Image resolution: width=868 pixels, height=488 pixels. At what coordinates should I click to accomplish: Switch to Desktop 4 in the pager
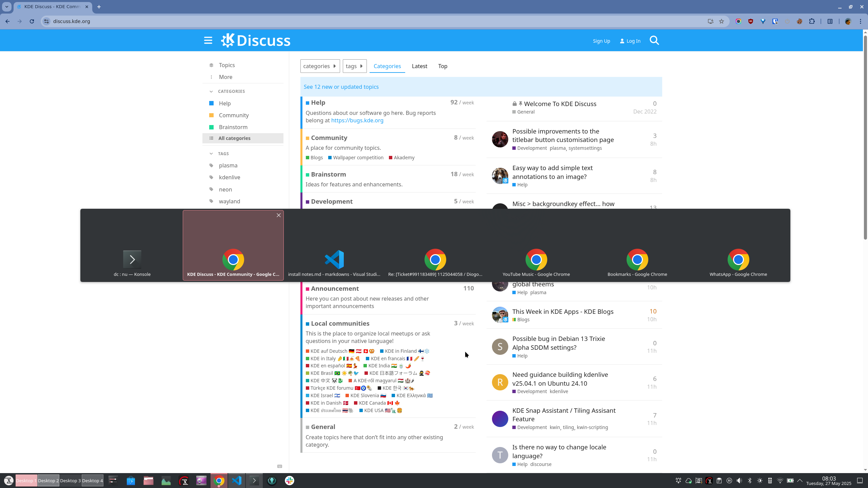click(92, 481)
